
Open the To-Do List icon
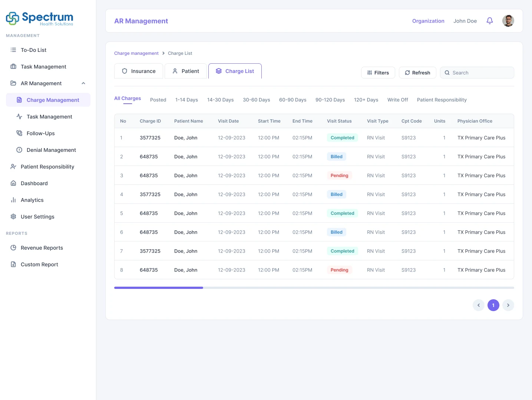click(x=13, y=50)
